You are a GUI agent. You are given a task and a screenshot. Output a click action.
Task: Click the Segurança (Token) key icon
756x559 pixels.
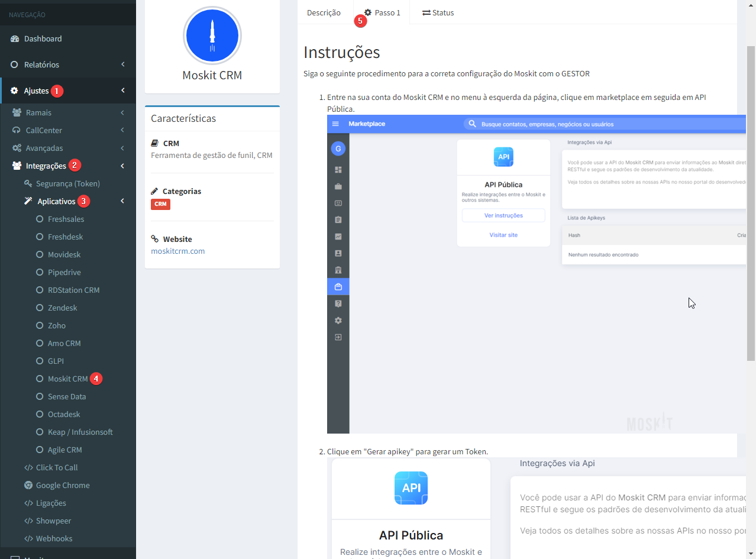pos(28,184)
